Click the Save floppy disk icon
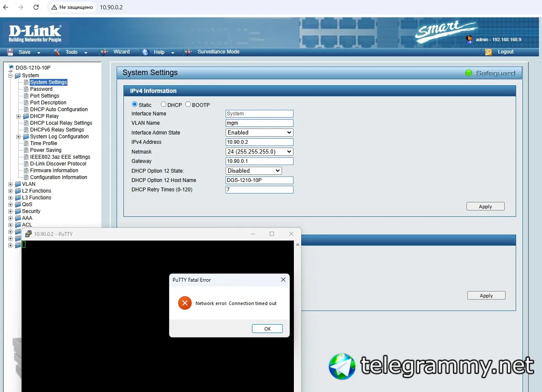 coord(11,52)
